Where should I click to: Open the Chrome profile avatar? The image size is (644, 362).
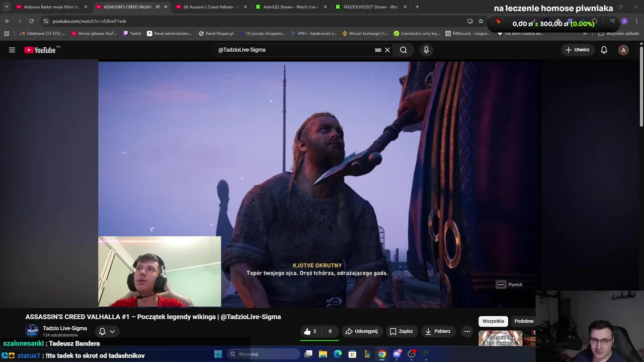624,21
